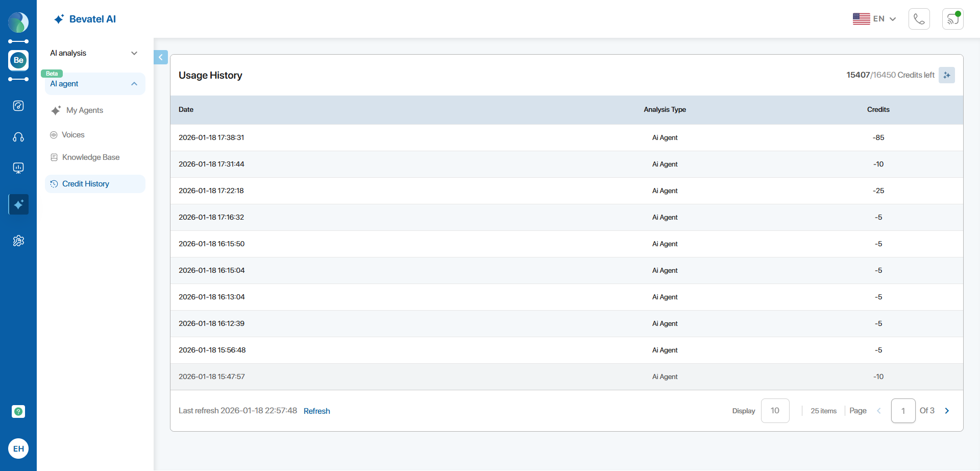Open the cast status icon in header

pyautogui.click(x=952, y=19)
